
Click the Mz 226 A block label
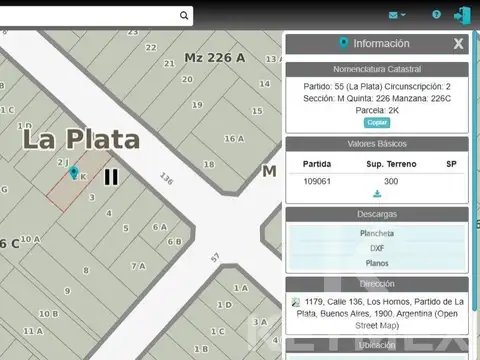tap(215, 58)
